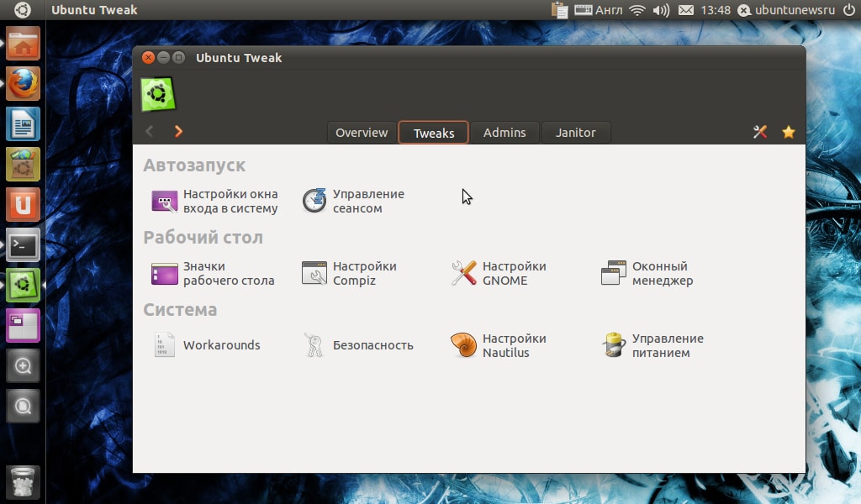The image size is (861, 504).
Task: Open preferences via the tools icon
Action: [760, 132]
